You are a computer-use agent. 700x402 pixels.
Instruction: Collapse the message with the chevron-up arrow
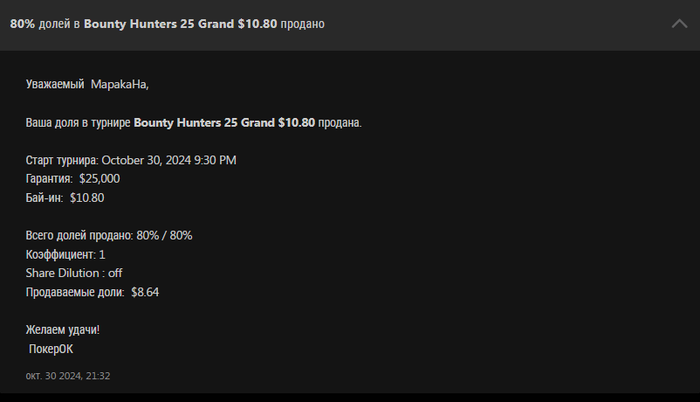pos(679,24)
